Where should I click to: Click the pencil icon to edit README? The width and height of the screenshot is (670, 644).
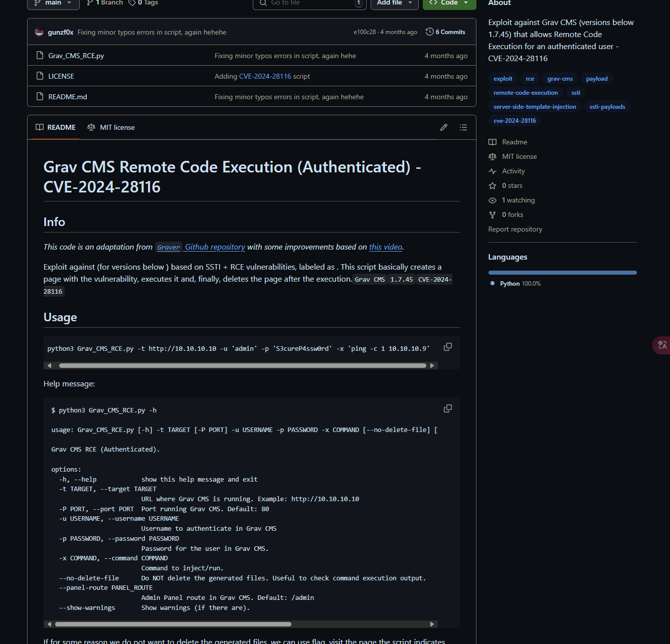(443, 127)
